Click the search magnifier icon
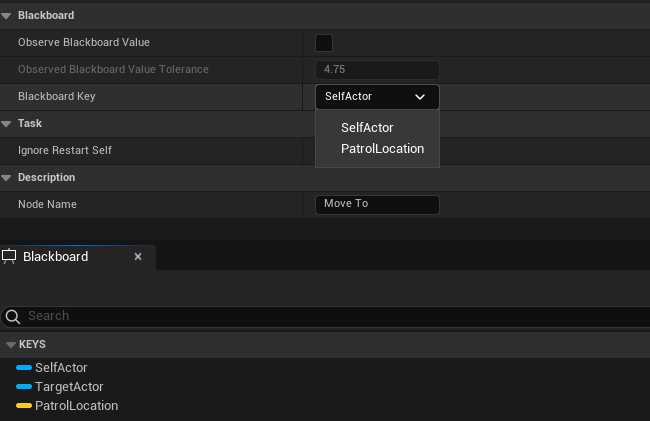 coord(13,316)
